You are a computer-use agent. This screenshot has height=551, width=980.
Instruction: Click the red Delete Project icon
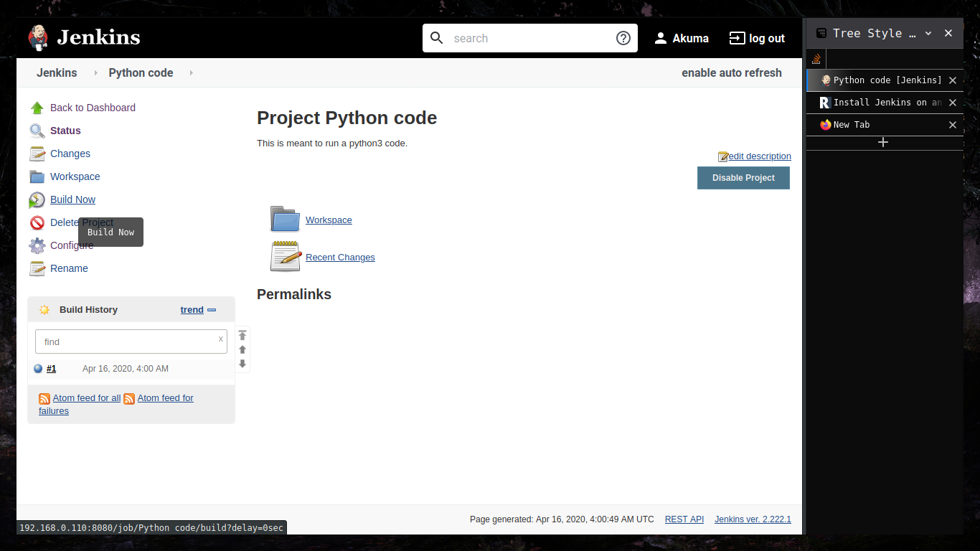click(x=37, y=222)
